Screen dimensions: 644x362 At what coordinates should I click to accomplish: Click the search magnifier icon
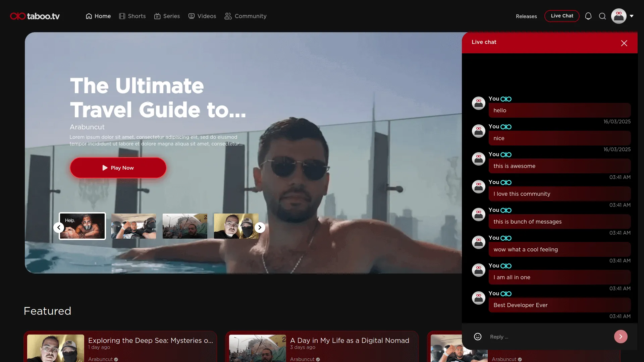[x=602, y=16]
